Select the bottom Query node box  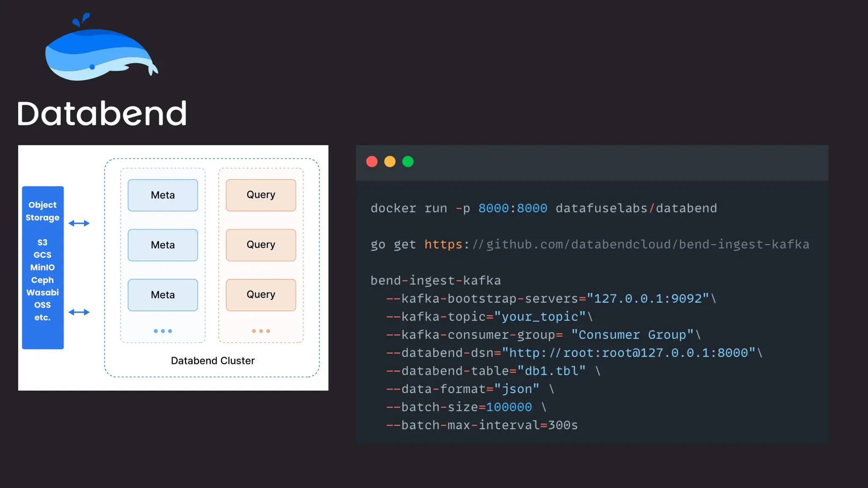[x=261, y=295]
